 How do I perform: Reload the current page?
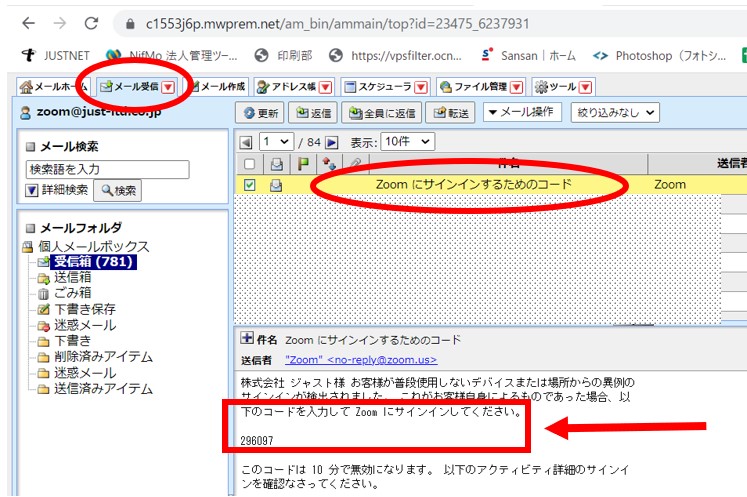click(x=91, y=23)
